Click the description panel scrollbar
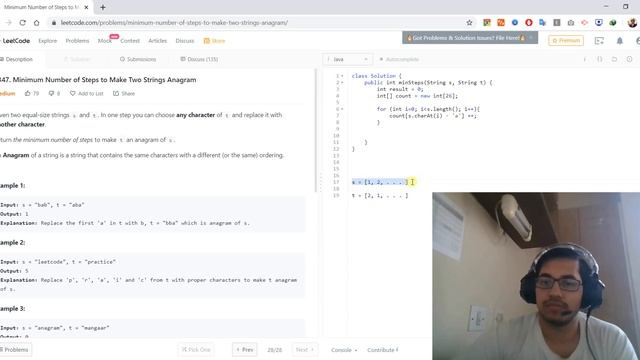640x360 pixels. click(x=315, y=131)
